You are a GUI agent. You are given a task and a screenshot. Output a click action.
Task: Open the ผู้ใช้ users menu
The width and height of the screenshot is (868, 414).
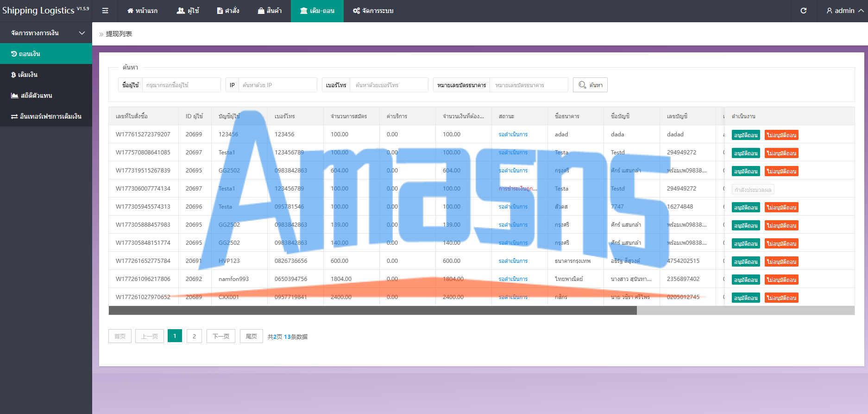[188, 11]
